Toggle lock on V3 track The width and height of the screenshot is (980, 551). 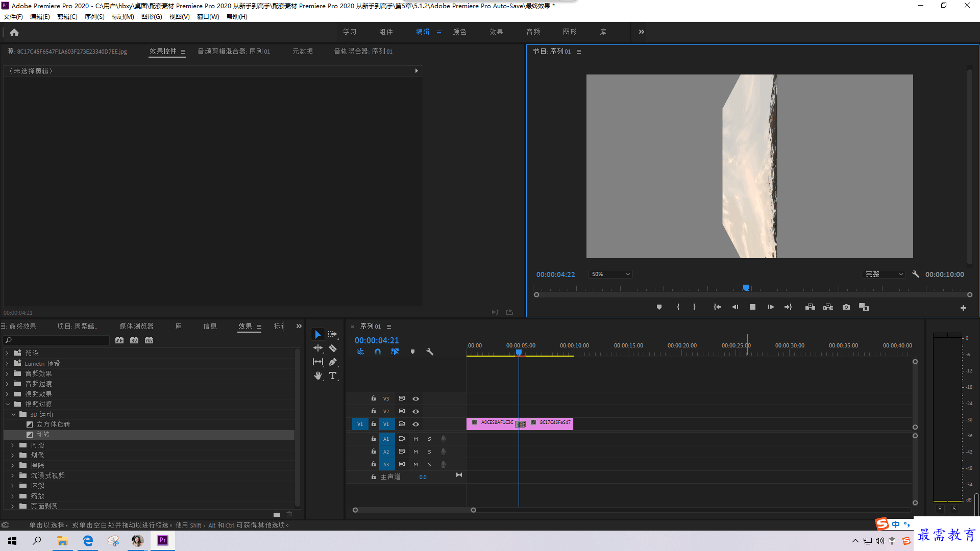click(x=374, y=398)
